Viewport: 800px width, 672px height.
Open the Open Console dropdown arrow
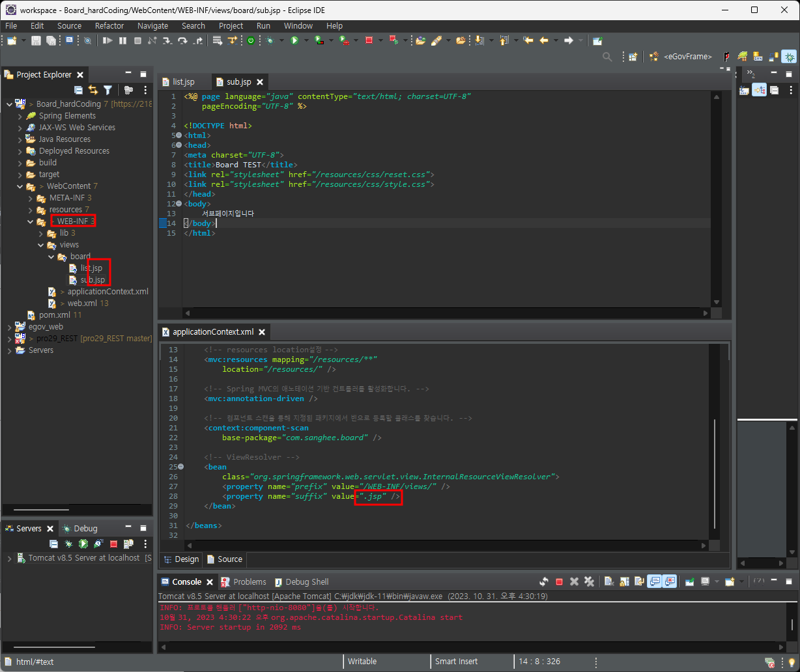(x=741, y=581)
